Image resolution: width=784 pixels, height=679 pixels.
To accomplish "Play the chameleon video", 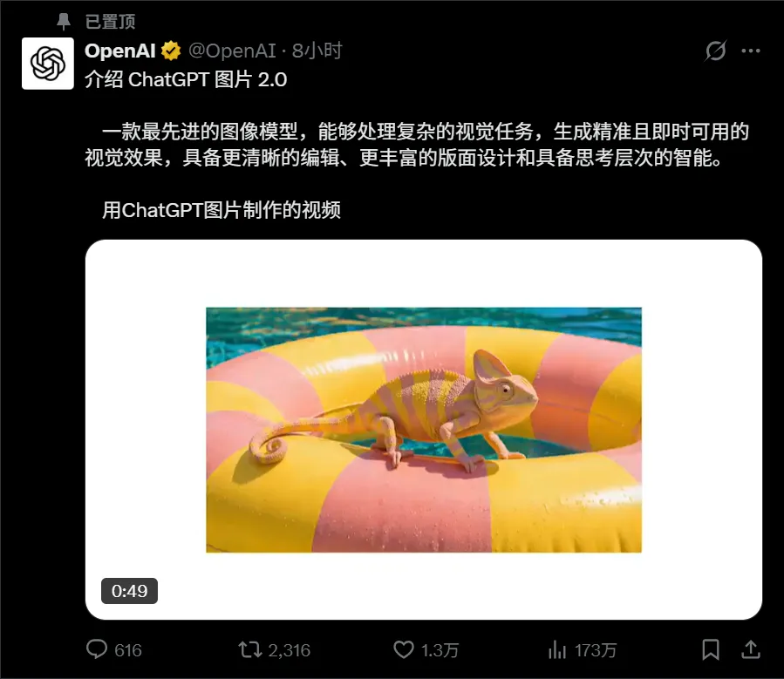I will (424, 430).
